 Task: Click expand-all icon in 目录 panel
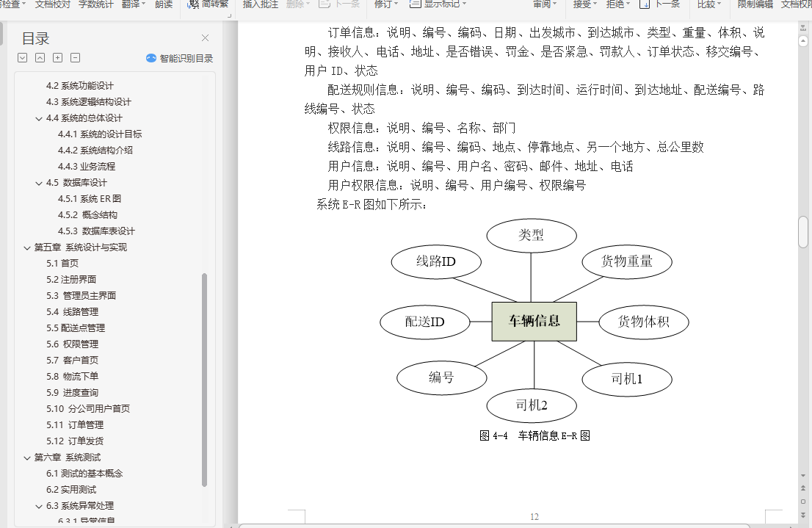point(22,58)
